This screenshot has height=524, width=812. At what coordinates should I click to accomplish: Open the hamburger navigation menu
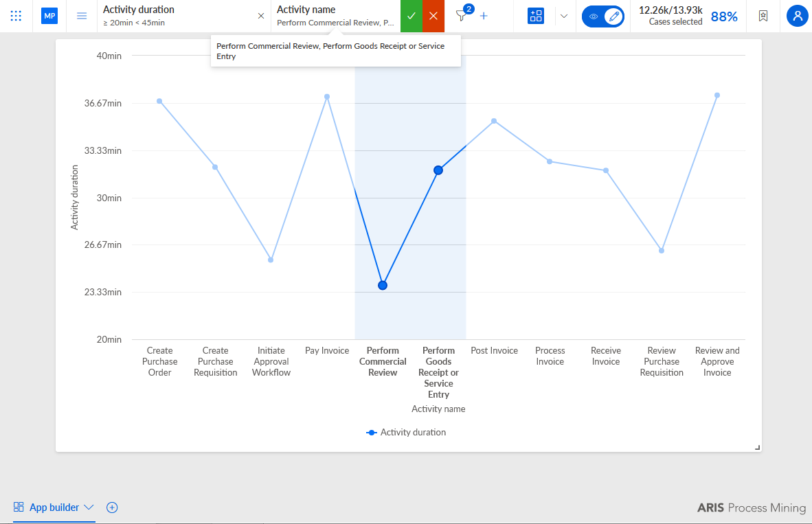[x=82, y=16]
